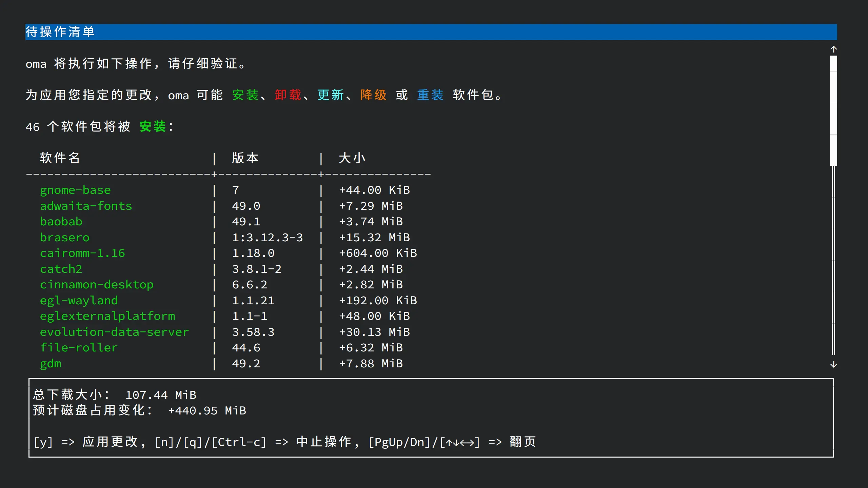868x488 pixels.
Task: Click the total download size 107.44 MiB line
Action: pyautogui.click(x=114, y=394)
